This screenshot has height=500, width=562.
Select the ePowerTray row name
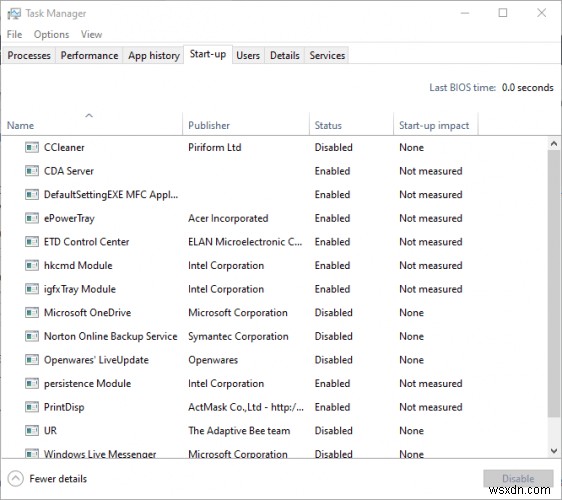(69, 218)
